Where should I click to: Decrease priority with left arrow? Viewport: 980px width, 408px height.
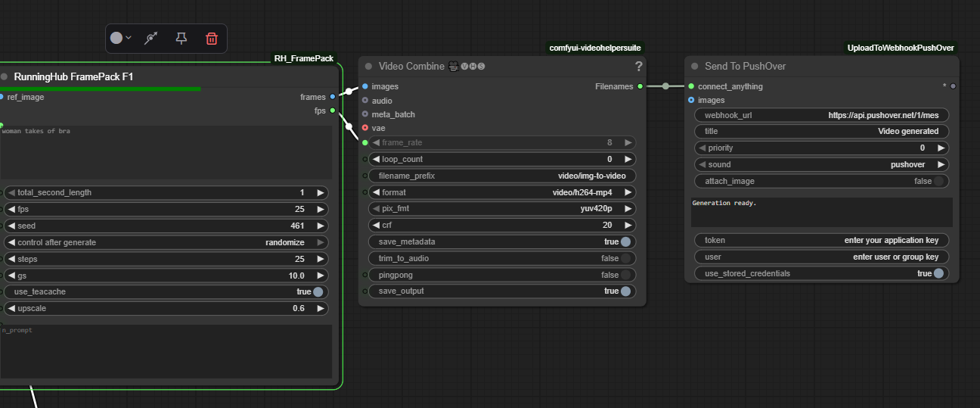(x=702, y=148)
